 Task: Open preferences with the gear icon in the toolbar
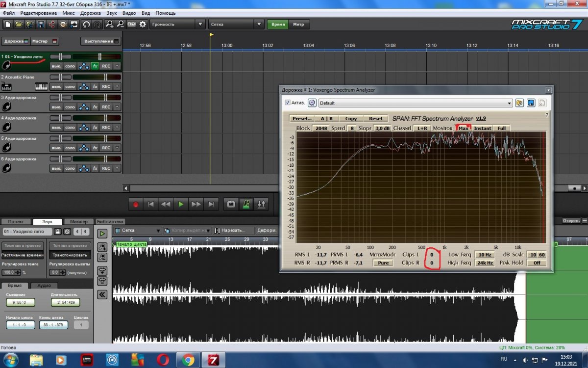143,24
